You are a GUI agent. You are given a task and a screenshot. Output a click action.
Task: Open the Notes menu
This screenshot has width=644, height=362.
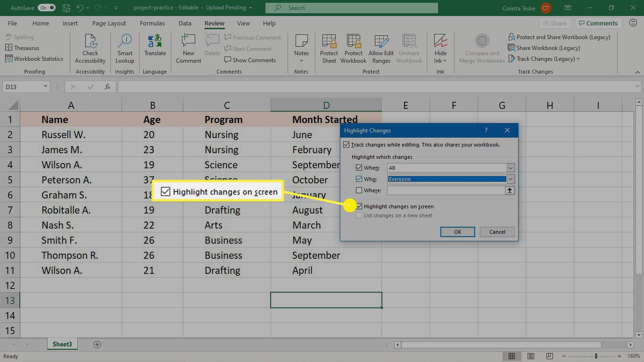(x=301, y=49)
